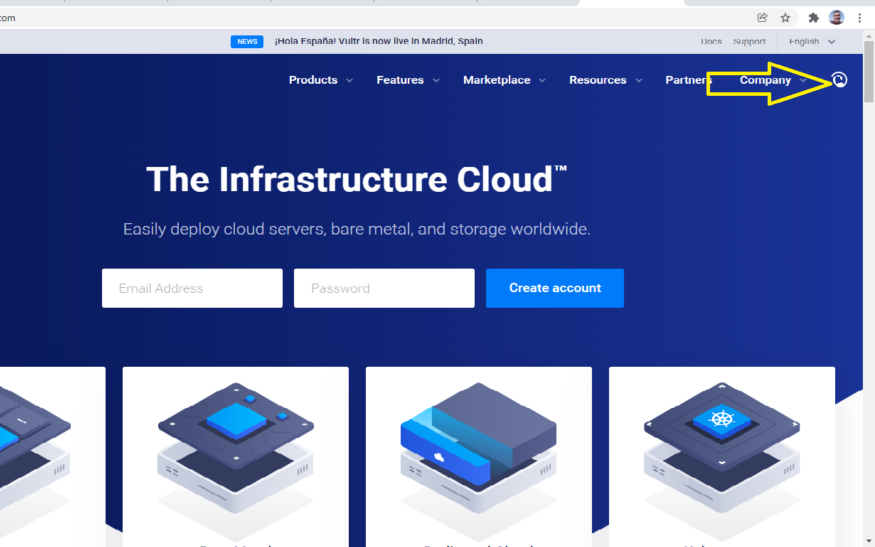The width and height of the screenshot is (875, 547).
Task: Open the Resources menu
Action: (598, 80)
